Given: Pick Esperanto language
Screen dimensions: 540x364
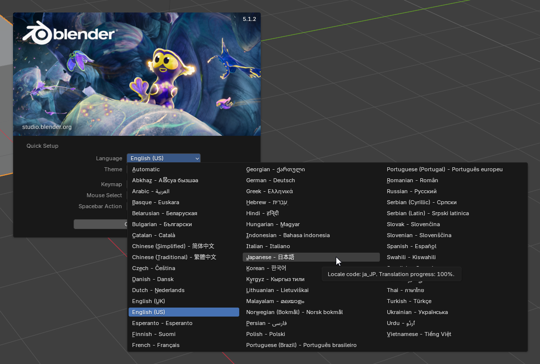Looking at the screenshot, I should 184,323.
